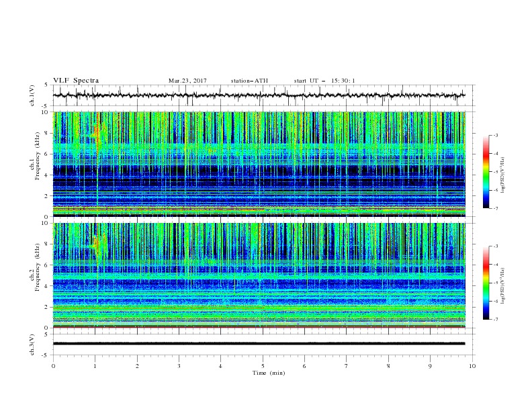The image size is (532, 411).
Task: Click the lower ch.2 PSD color bar
Action: 486,283
